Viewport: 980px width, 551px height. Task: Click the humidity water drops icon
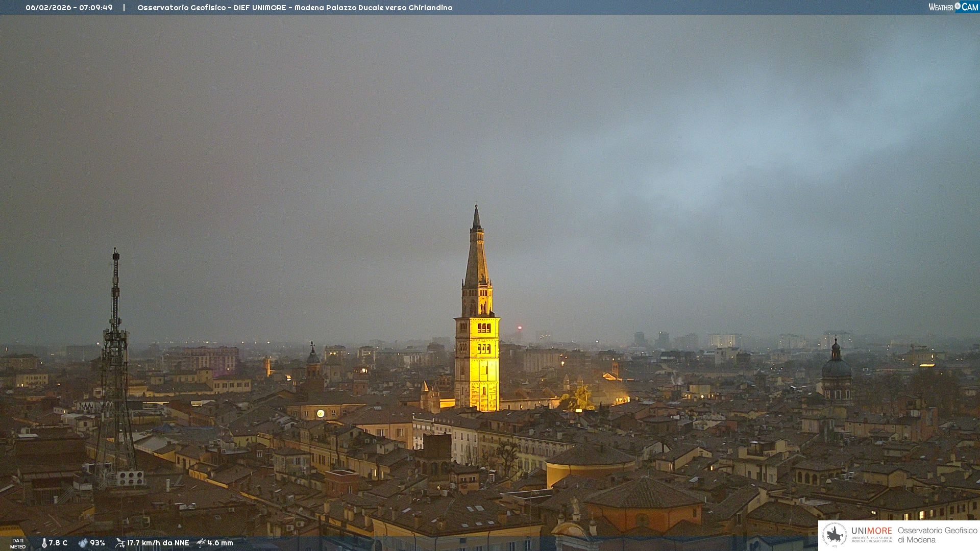(x=83, y=543)
